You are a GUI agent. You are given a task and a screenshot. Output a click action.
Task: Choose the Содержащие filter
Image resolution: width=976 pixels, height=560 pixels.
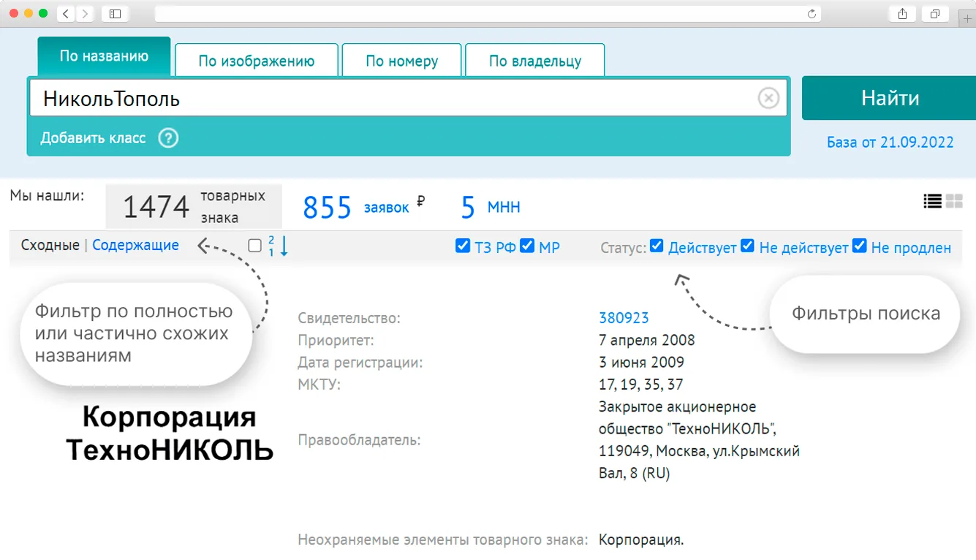click(x=136, y=245)
